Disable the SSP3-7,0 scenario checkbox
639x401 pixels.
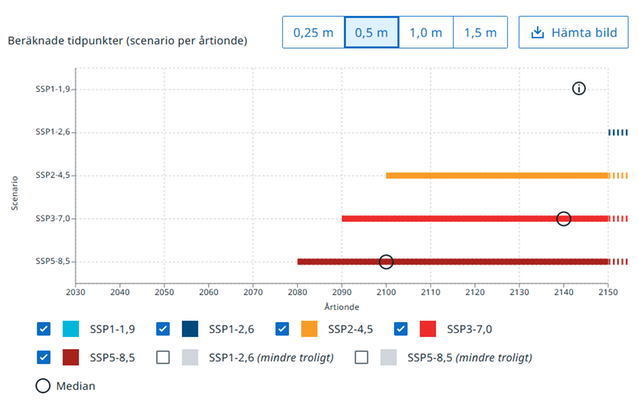[x=402, y=329]
